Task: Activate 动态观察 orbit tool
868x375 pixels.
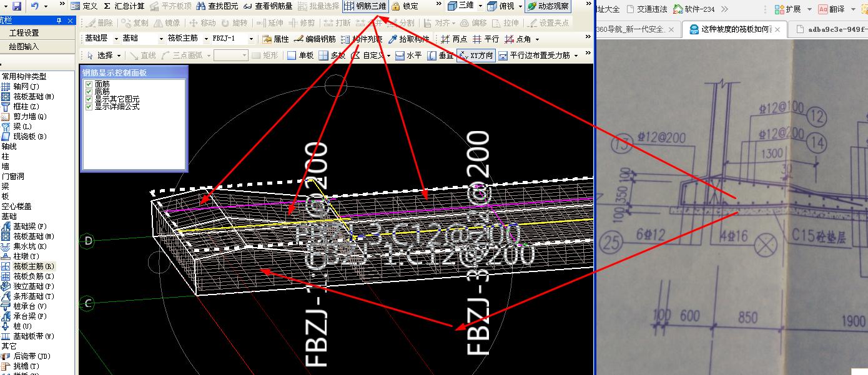Action: click(x=548, y=6)
